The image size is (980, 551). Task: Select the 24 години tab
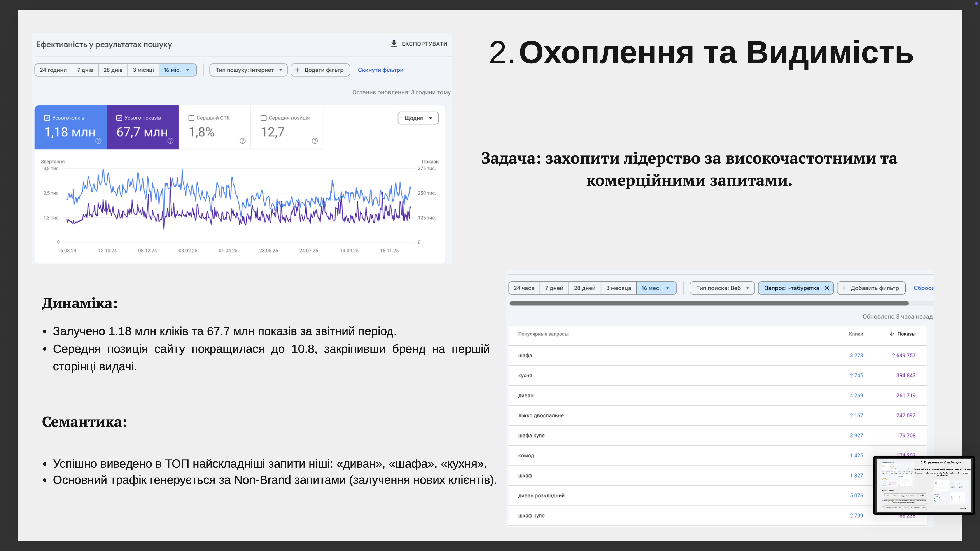(53, 70)
